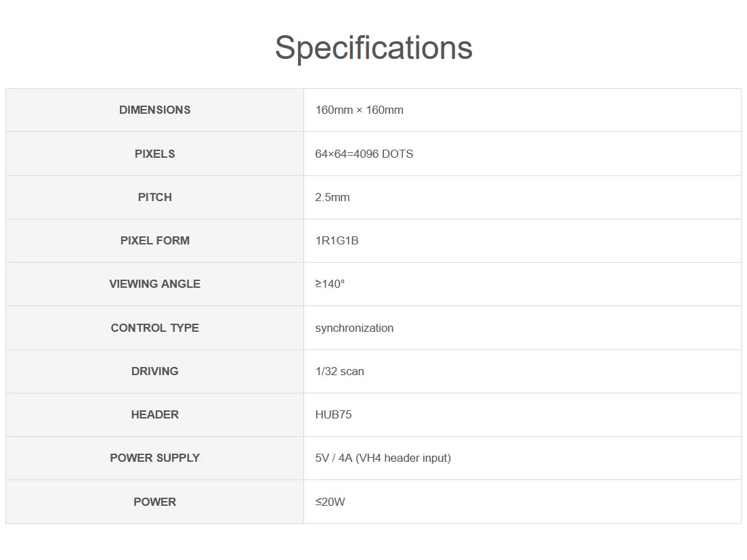Click the 64×64=4096 DOTS value
The width and height of the screenshot is (747, 560).
(364, 154)
